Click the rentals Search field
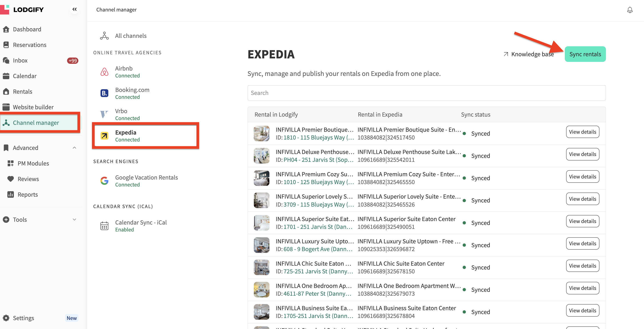 [x=426, y=93]
